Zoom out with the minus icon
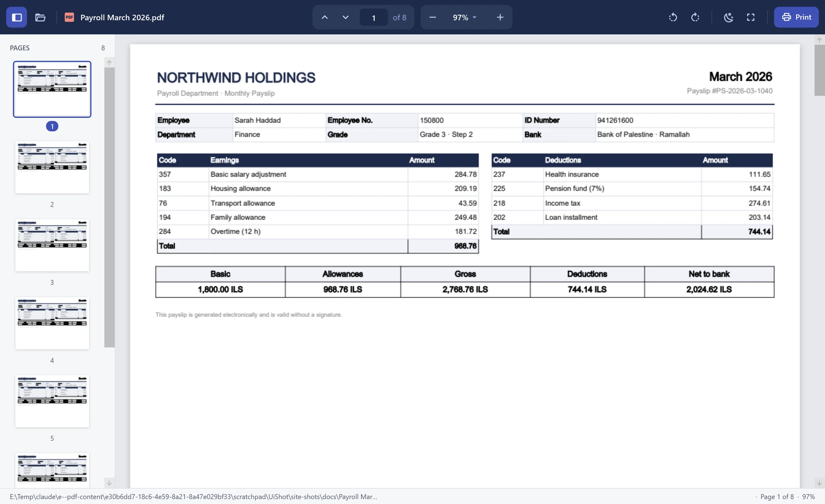 (x=433, y=17)
